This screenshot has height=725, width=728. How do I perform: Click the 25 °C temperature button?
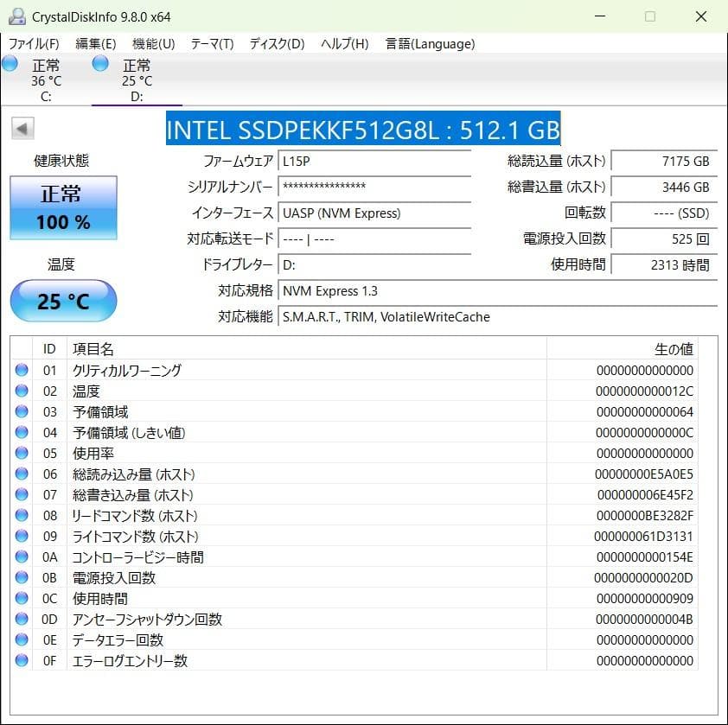click(x=64, y=301)
